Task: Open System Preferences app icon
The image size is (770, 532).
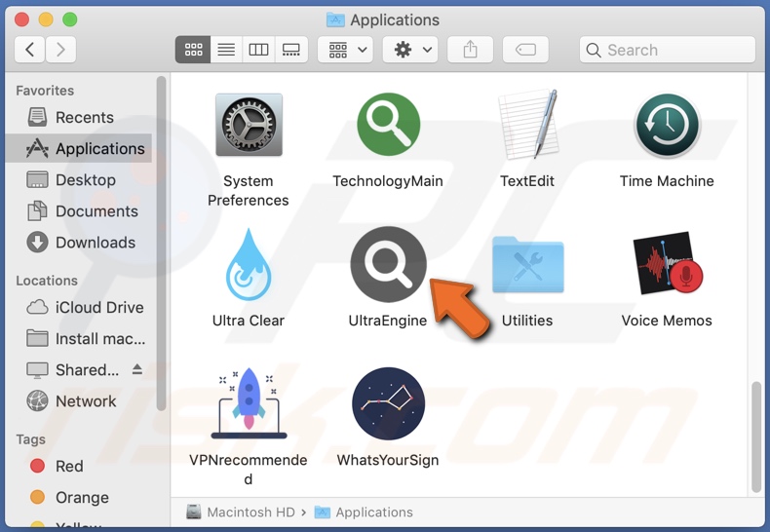Action: click(249, 125)
